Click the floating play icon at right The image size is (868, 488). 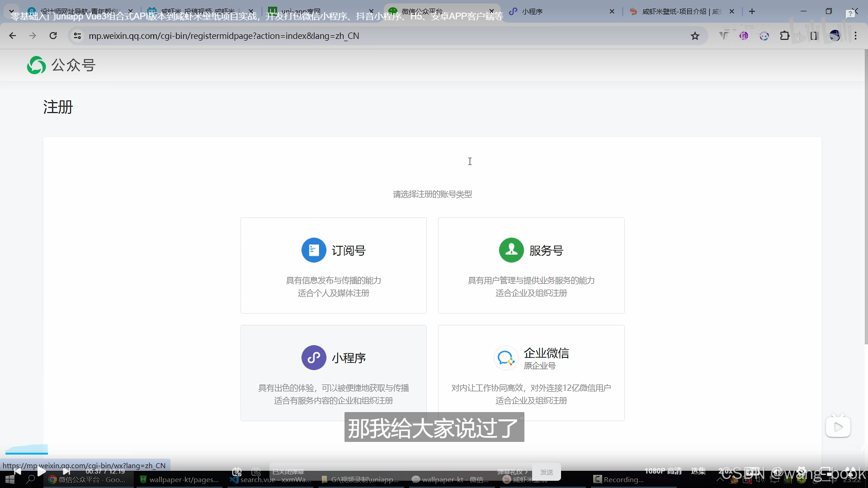coord(838,427)
